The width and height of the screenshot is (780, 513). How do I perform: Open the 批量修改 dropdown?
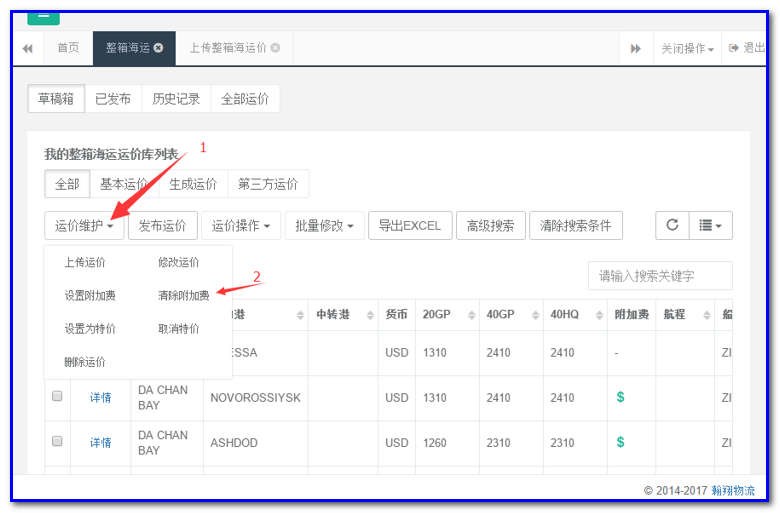(325, 225)
